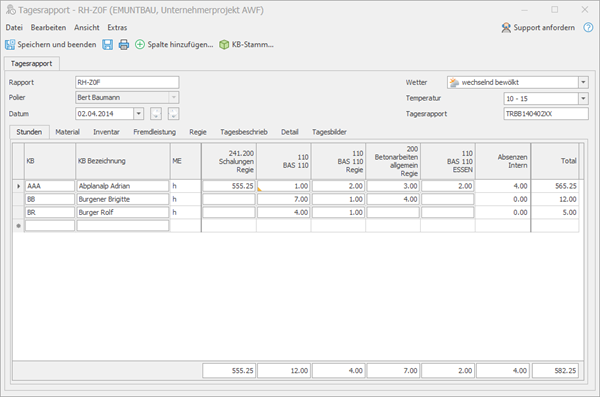Click 110 BAS 110 ESSEN column header
This screenshot has height=397, width=600.
point(448,161)
